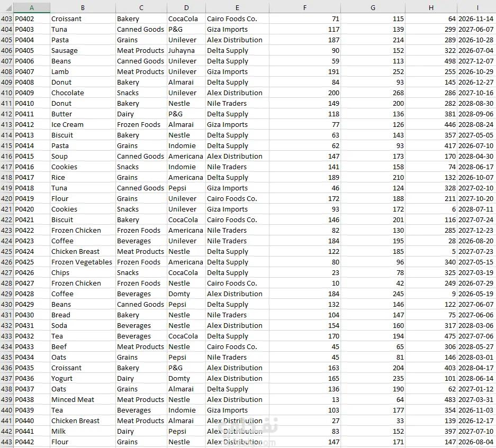Click Domty brand in row P0428
The width and height of the screenshot is (496, 448).
[x=186, y=294]
